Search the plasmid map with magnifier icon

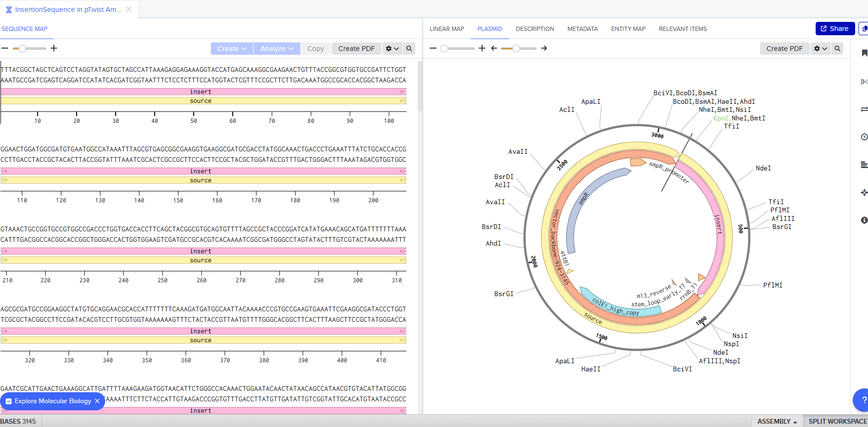point(837,49)
